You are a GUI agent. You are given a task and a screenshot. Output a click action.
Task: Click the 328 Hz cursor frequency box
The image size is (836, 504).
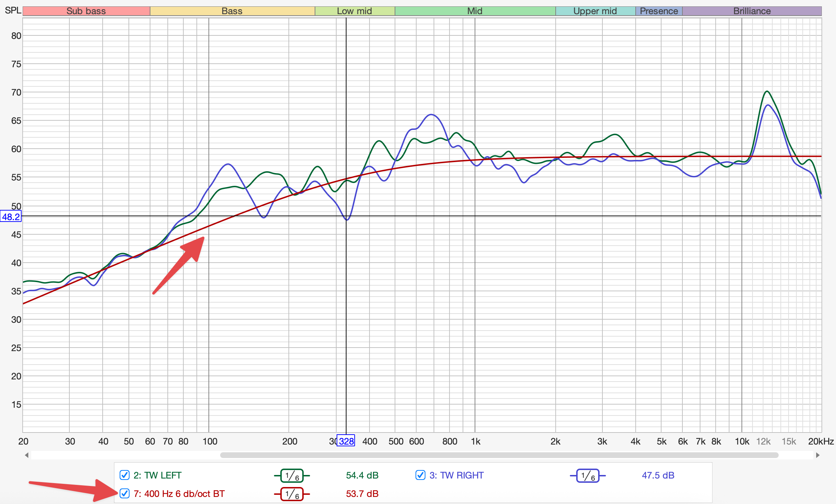pyautogui.click(x=346, y=441)
